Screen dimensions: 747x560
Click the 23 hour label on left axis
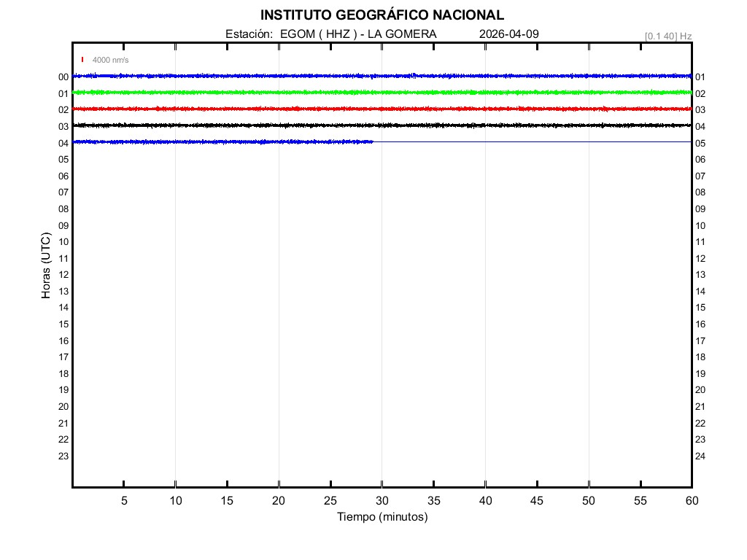pyautogui.click(x=63, y=456)
